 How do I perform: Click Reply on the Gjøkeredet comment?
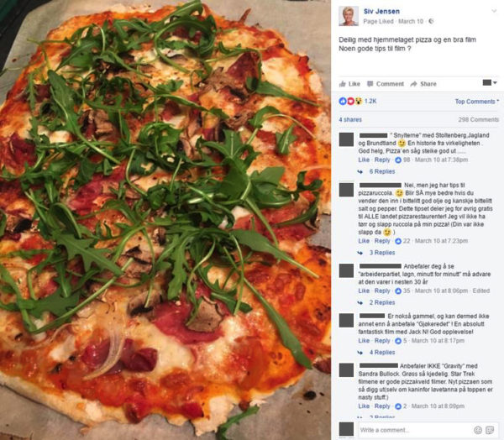382,341
